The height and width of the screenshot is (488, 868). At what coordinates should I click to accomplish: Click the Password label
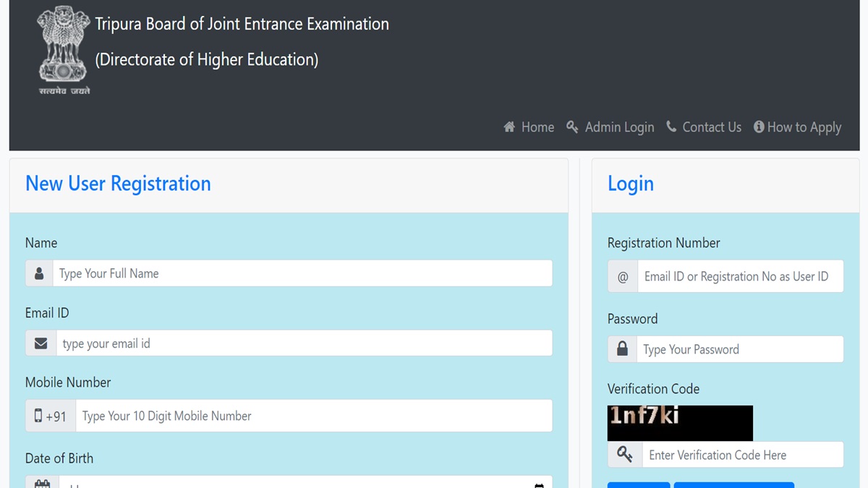pos(633,319)
